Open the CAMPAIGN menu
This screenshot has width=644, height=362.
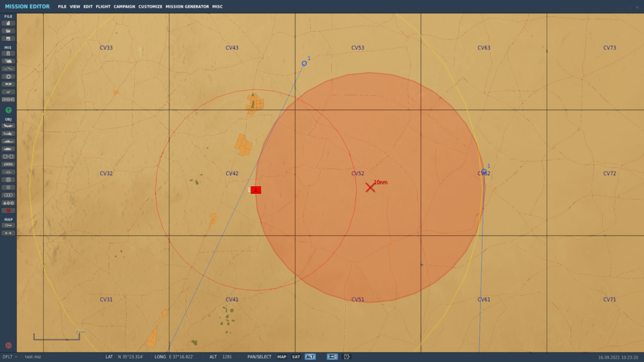[x=124, y=6]
